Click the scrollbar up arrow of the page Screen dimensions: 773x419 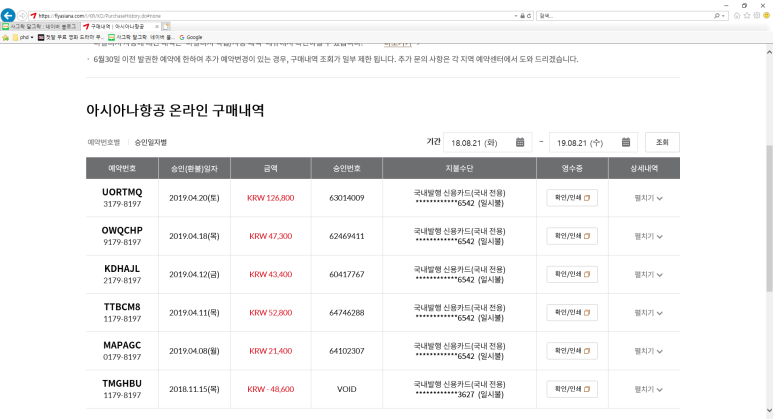click(769, 51)
